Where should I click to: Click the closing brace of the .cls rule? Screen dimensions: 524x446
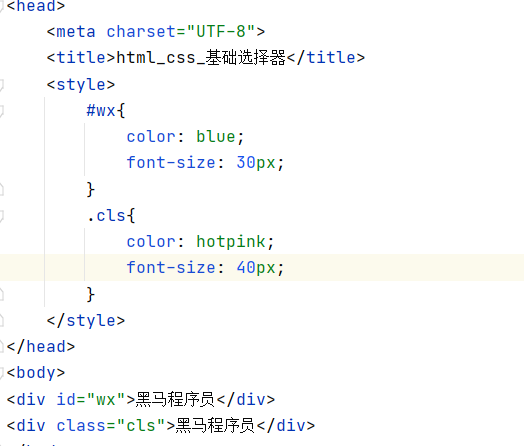pos(91,294)
